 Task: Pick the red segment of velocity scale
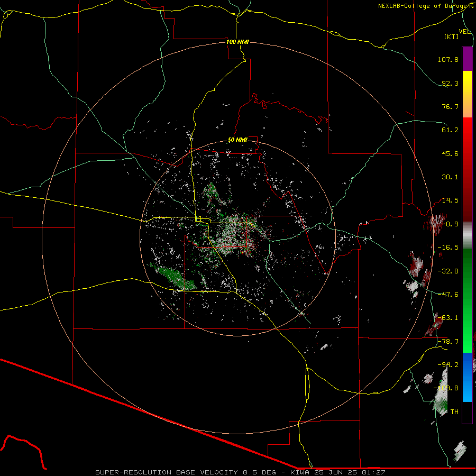pyautogui.click(x=467, y=169)
